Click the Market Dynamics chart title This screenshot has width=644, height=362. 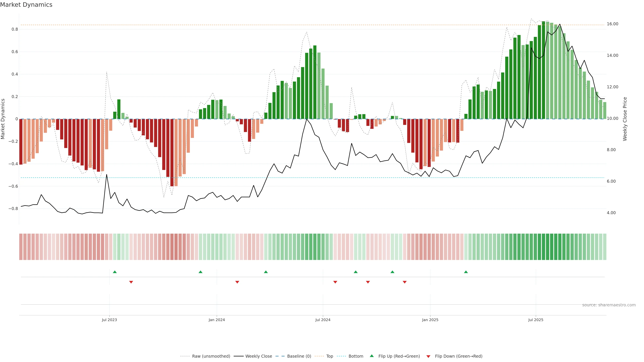pos(26,5)
